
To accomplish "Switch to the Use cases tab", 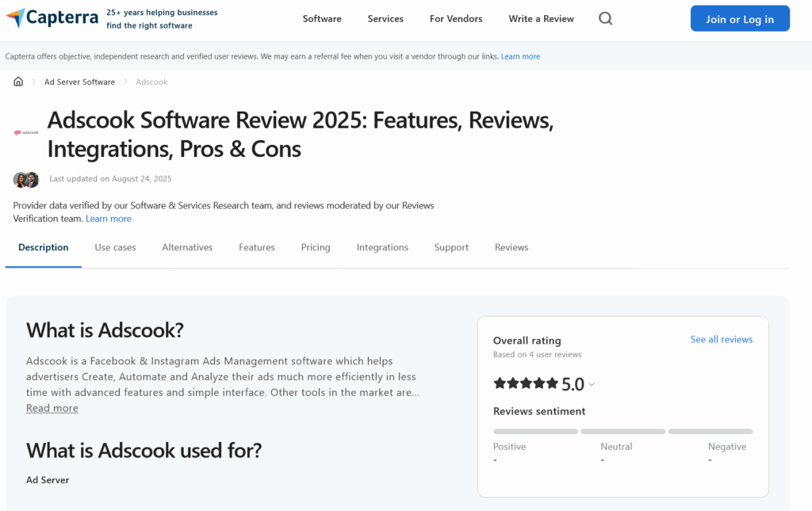I will pyautogui.click(x=115, y=247).
